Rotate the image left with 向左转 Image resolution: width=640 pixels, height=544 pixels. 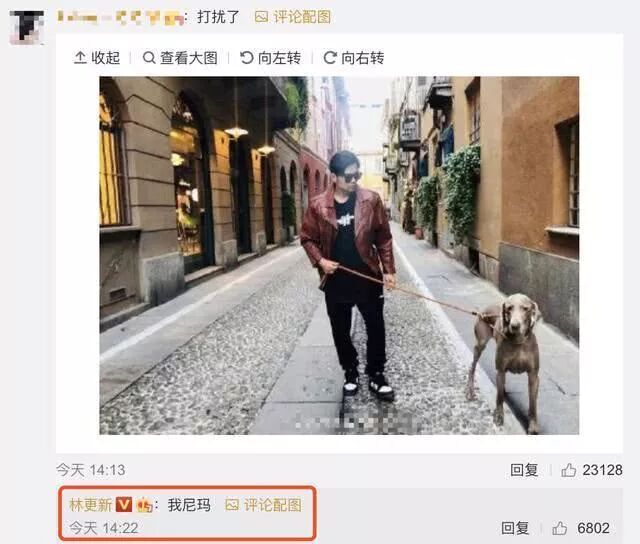(270, 58)
